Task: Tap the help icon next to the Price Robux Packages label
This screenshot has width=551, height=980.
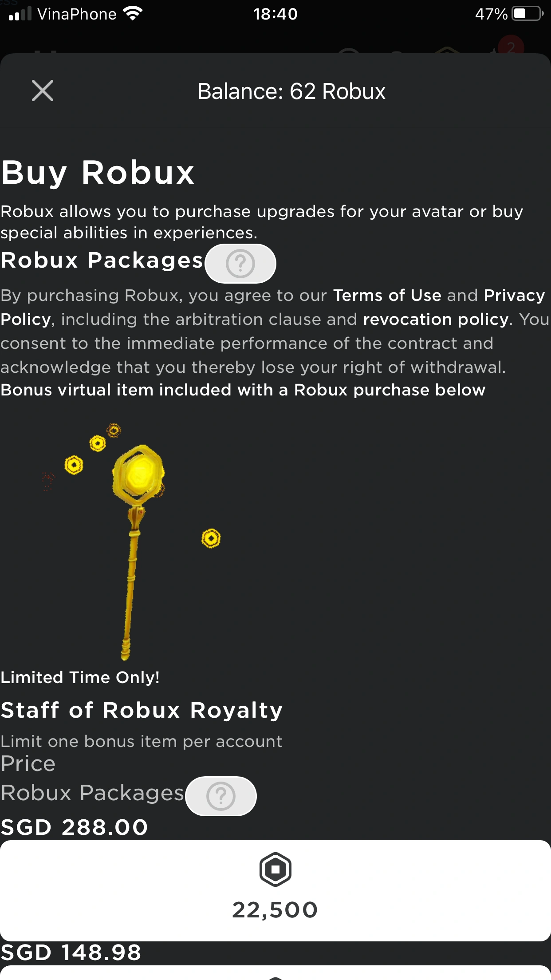Action: point(221,796)
